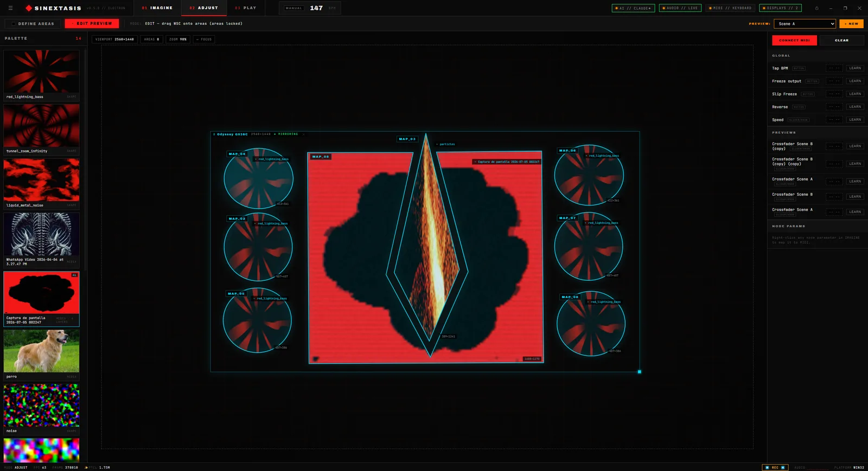
Task: Toggle the Manual BPM mode
Action: tap(293, 8)
